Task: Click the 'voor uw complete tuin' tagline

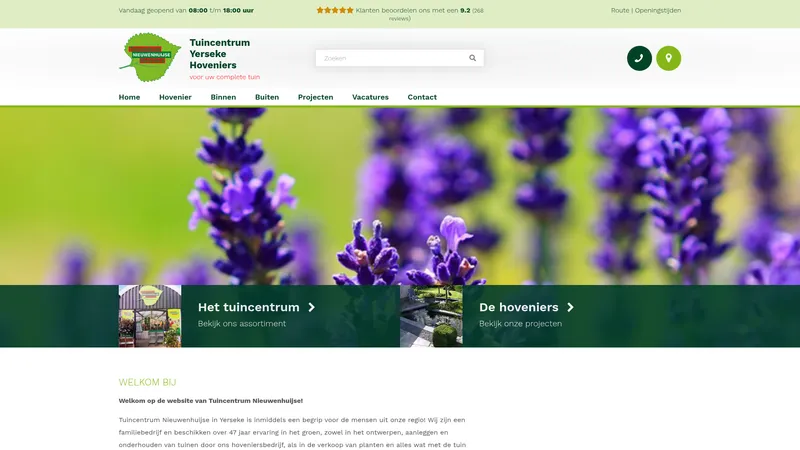Action: 224,77
